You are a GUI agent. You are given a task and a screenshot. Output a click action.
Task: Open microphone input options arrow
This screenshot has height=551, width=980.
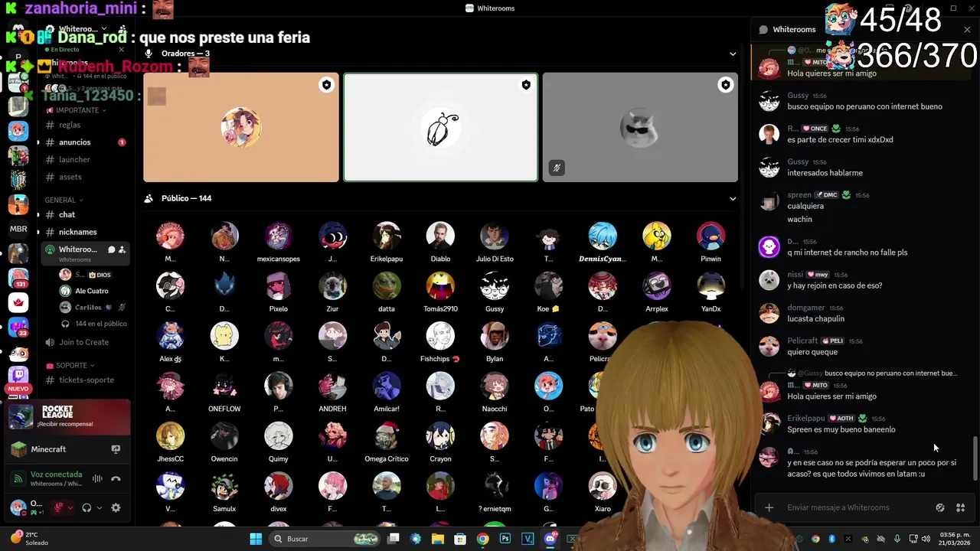click(70, 507)
